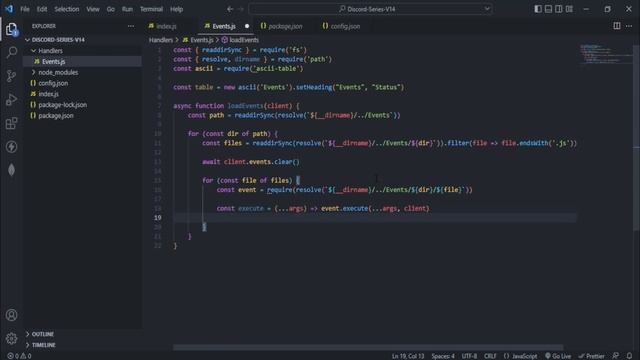The width and height of the screenshot is (640, 360).
Task: Open the Edit menu
Action: [x=42, y=9]
